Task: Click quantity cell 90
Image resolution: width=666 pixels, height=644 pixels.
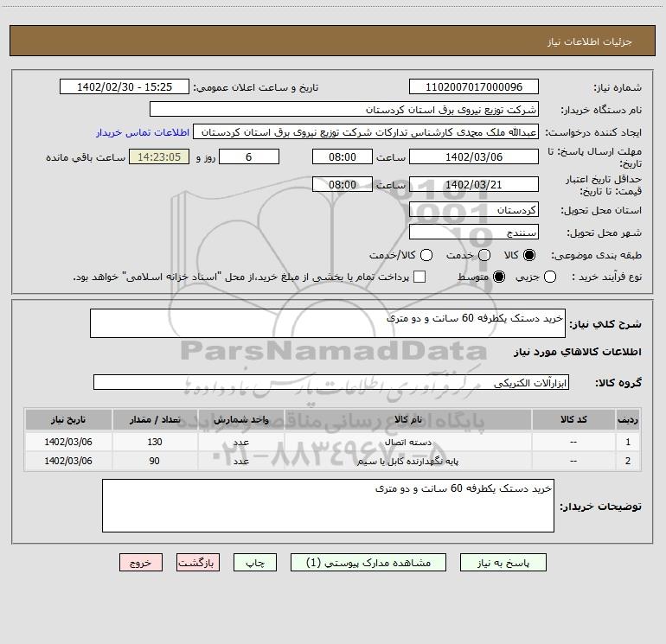Action: point(155,461)
